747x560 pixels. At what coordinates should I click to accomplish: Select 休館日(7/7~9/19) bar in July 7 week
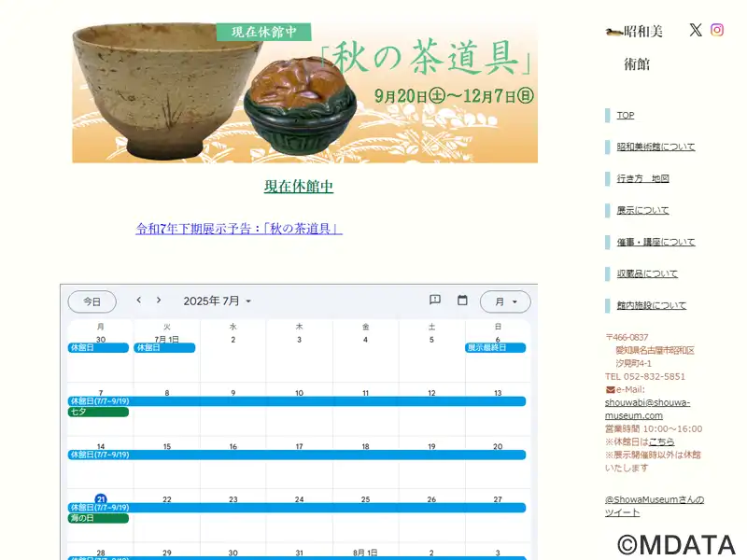(297, 401)
